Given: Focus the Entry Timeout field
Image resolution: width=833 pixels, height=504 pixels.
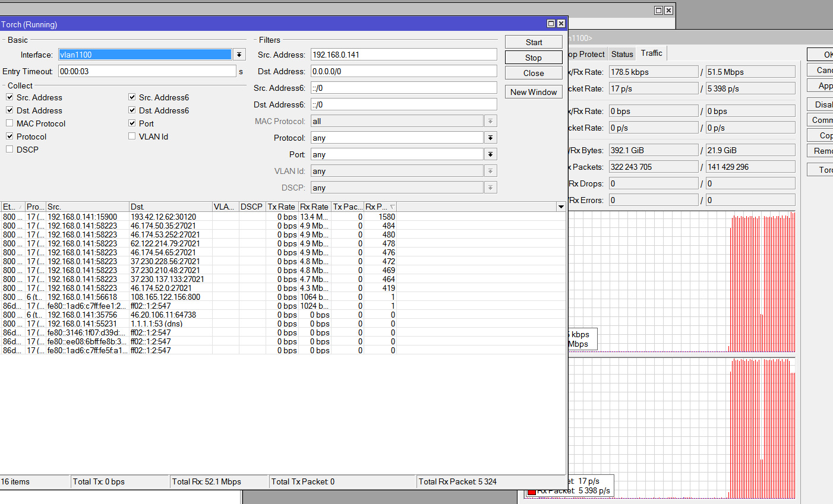Looking at the screenshot, I should [147, 71].
